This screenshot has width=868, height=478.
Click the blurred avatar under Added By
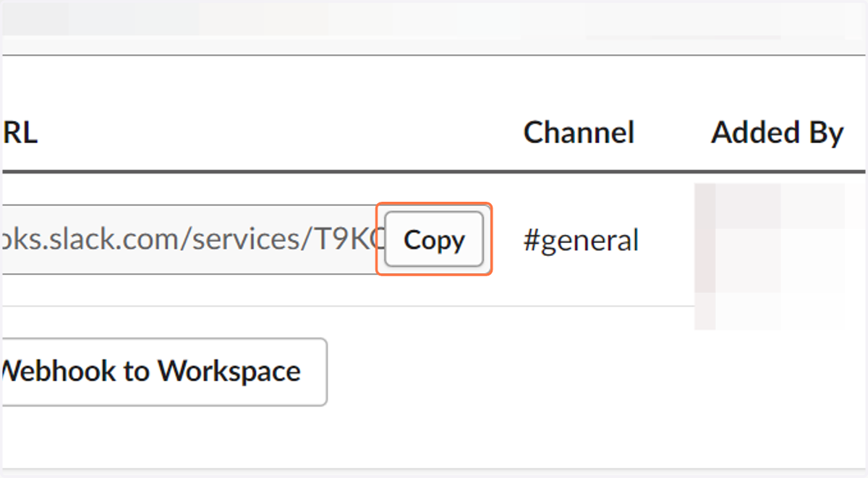pyautogui.click(x=770, y=257)
